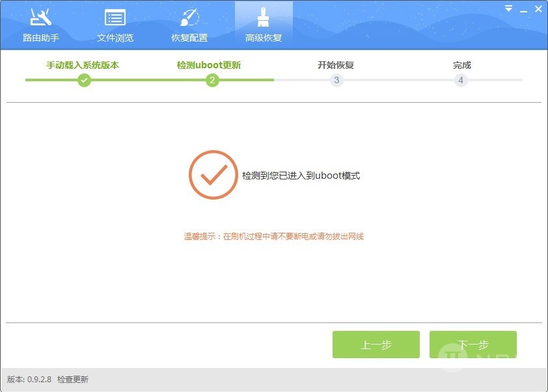
Task: Click step 1 completed checkmark marker
Action: click(84, 80)
